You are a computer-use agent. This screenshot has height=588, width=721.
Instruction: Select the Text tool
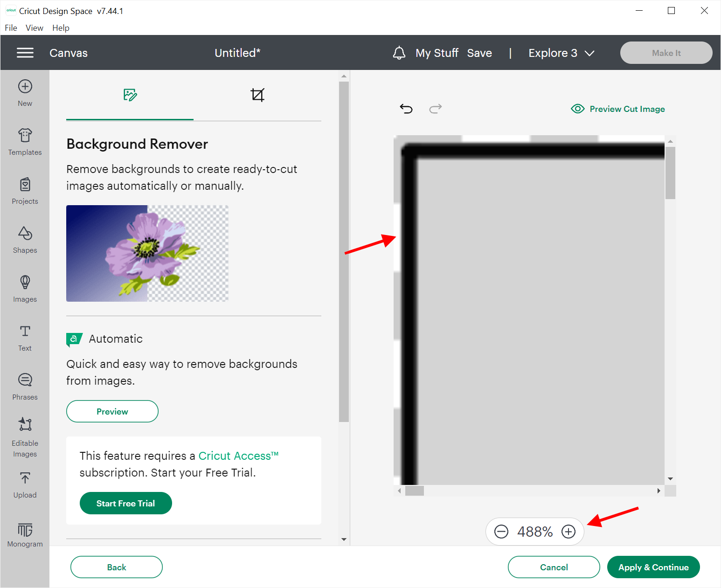click(x=25, y=338)
